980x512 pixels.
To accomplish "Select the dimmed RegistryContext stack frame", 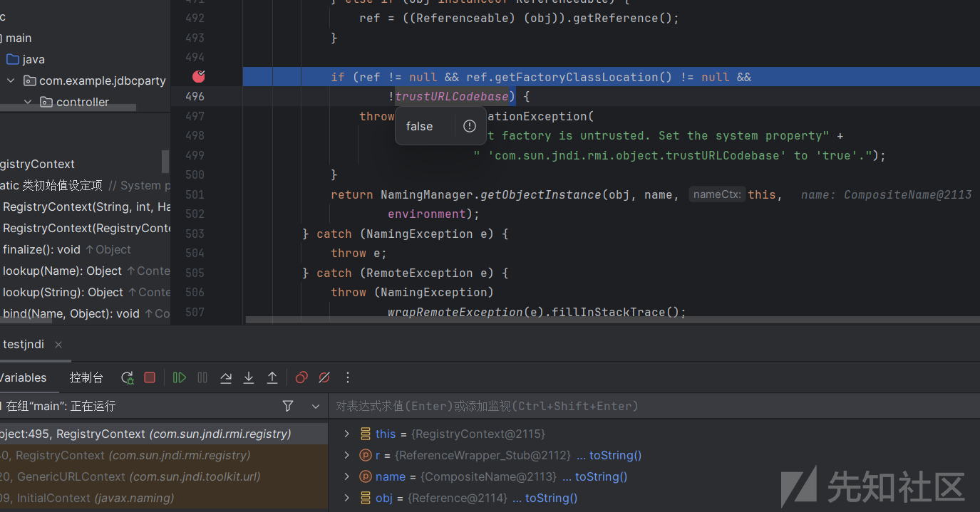I will pyautogui.click(x=164, y=455).
